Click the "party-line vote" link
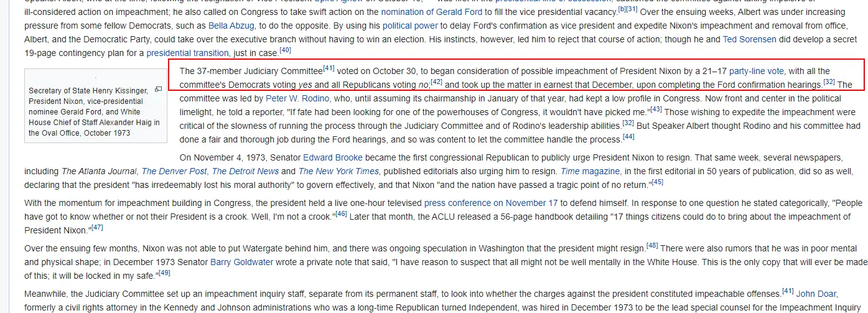The height and width of the screenshot is (313, 868). point(757,71)
